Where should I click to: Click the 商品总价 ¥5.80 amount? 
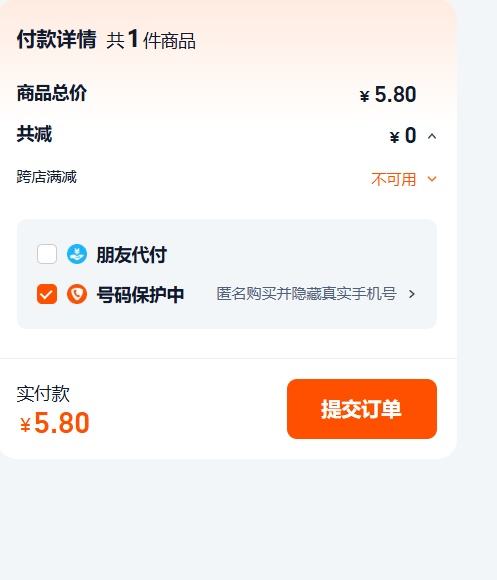[x=388, y=94]
